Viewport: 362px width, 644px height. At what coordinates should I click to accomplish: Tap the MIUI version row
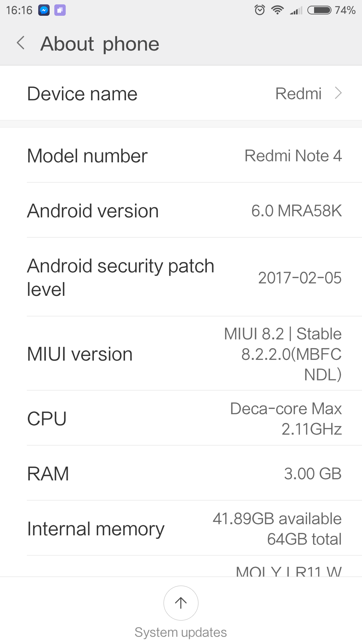pyautogui.click(x=181, y=354)
